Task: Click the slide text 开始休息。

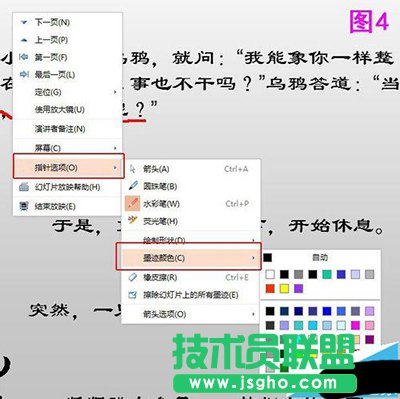Action: point(336,226)
